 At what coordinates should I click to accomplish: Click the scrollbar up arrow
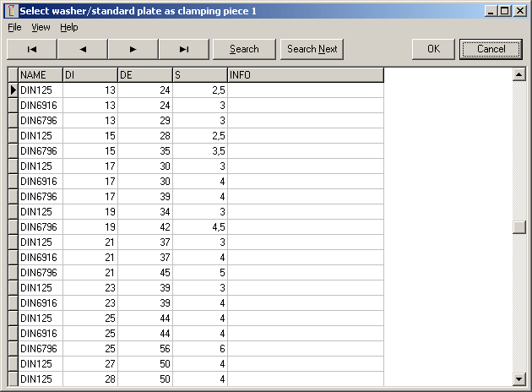click(519, 74)
